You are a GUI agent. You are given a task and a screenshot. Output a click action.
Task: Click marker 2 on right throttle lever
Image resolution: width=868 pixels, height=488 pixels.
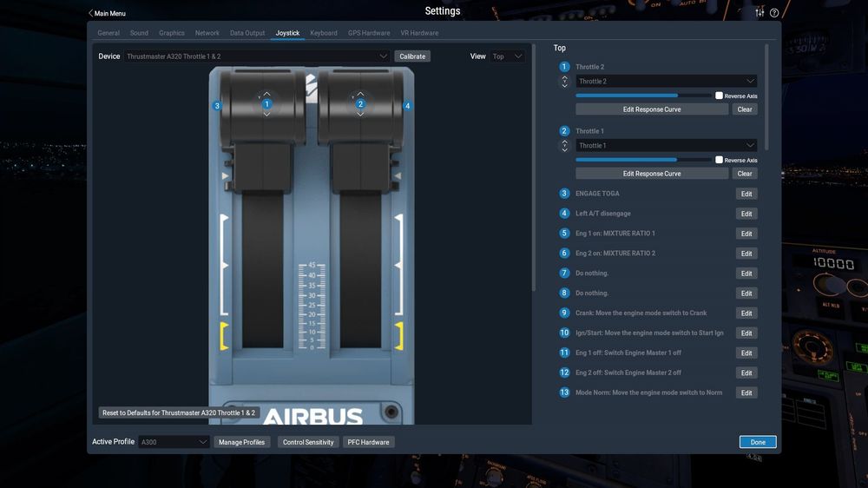click(x=360, y=104)
